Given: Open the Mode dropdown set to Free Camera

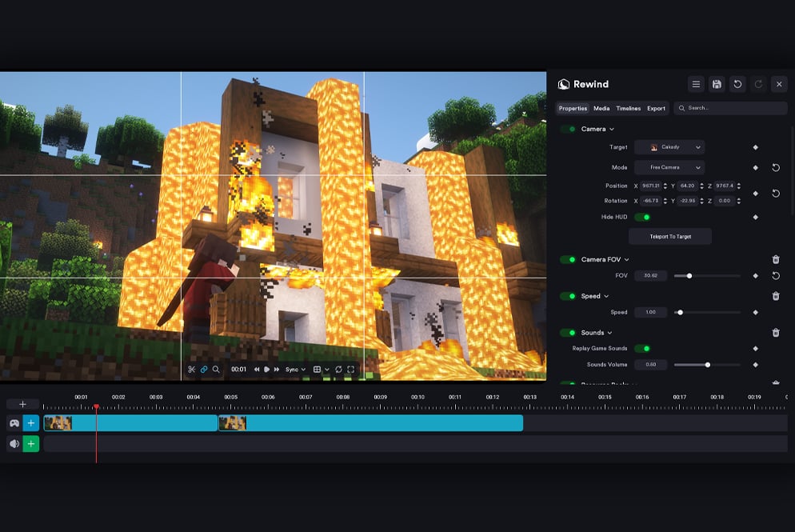Looking at the screenshot, I should point(670,167).
